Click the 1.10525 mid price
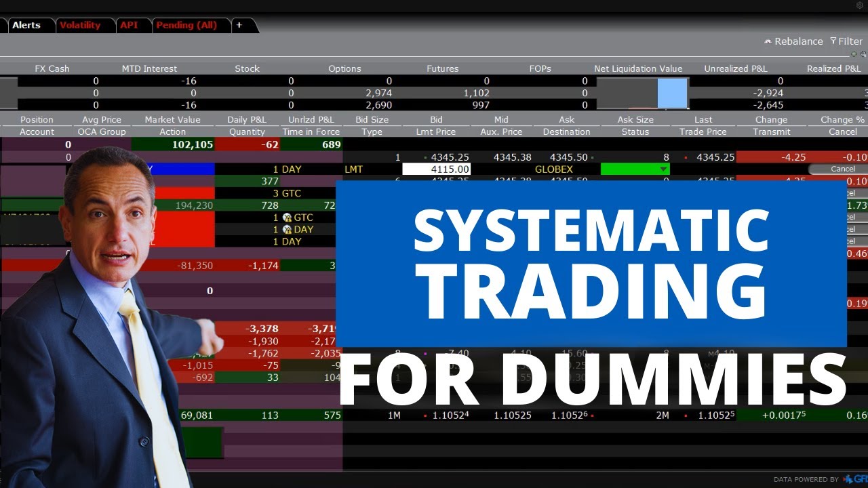This screenshot has height=488, width=868. click(513, 415)
